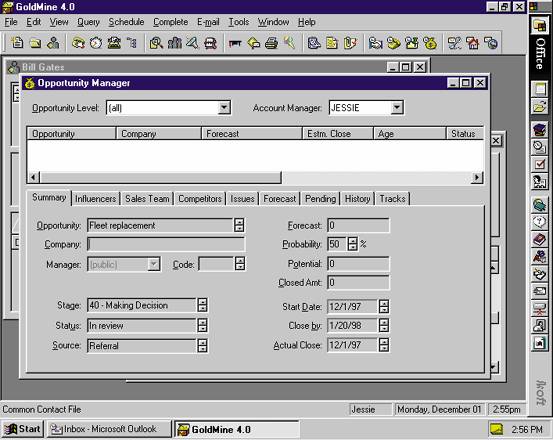Click the Close by date spinner
The image size is (553, 440).
pyautogui.click(x=384, y=325)
